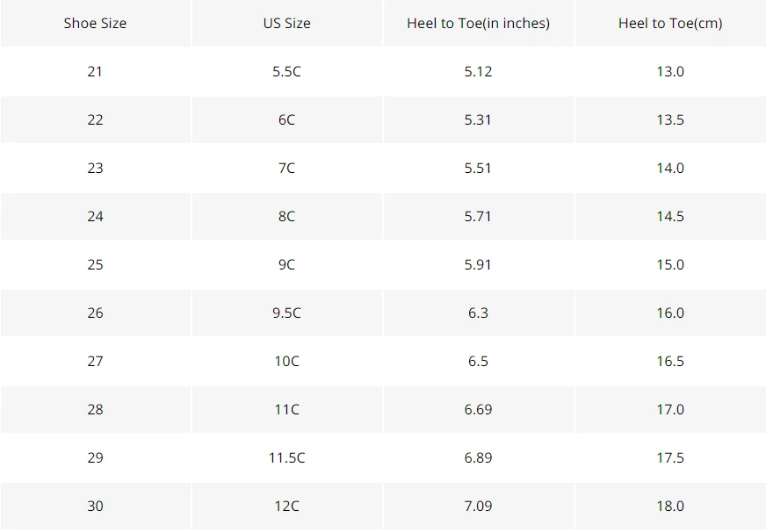Select the Heel to Toe(in inches) header
The width and height of the screenshot is (766, 532).
[x=478, y=23]
